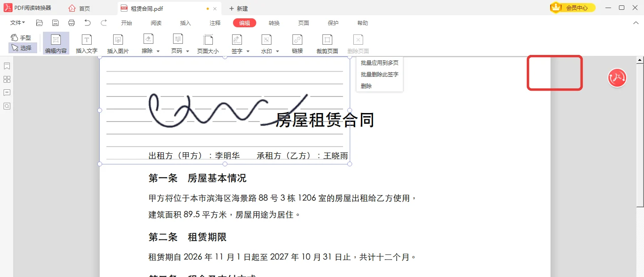This screenshot has height=277, width=644.
Task: Click the line starting 建筑面积 89.5 平方米
Action: 225,215
